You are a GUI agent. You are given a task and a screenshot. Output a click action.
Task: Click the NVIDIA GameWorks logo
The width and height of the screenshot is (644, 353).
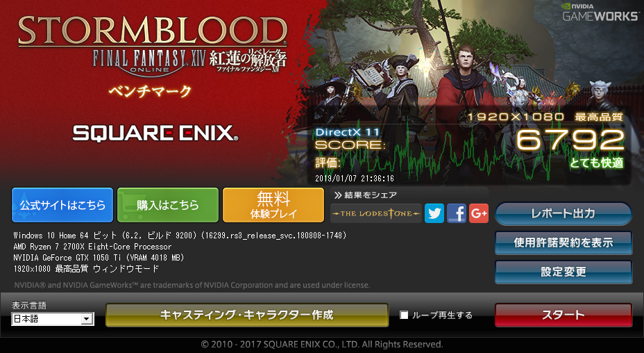pos(600,13)
